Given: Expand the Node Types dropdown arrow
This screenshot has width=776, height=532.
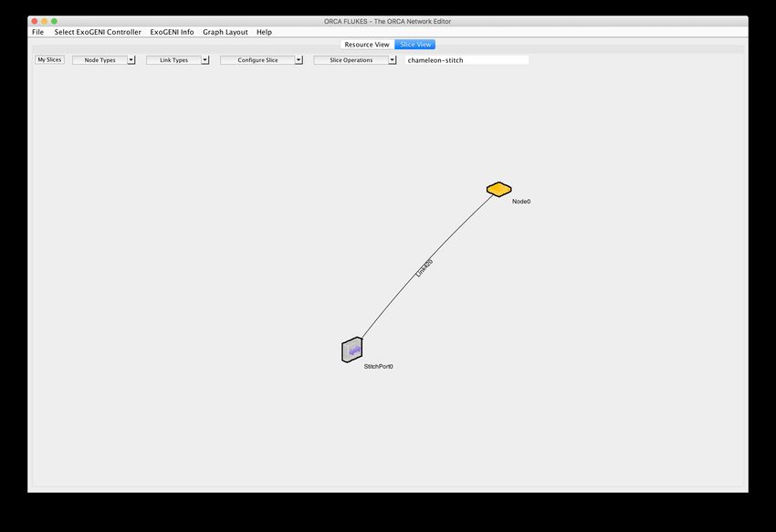Looking at the screenshot, I should point(131,60).
